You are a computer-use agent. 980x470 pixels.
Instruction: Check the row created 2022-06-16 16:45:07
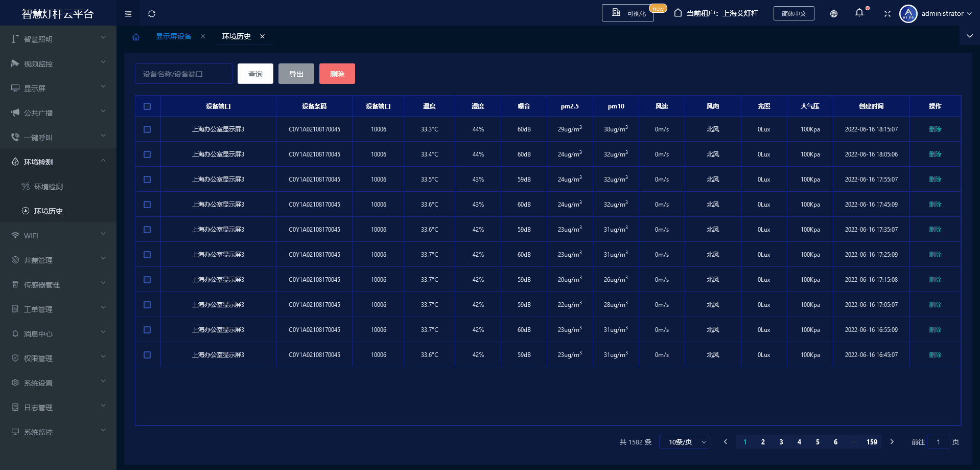[x=147, y=355]
